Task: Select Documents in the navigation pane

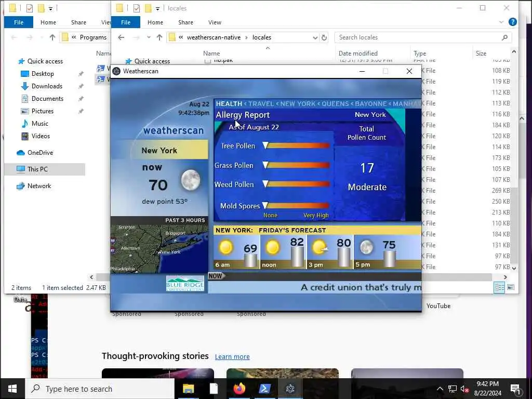Action: tap(47, 99)
